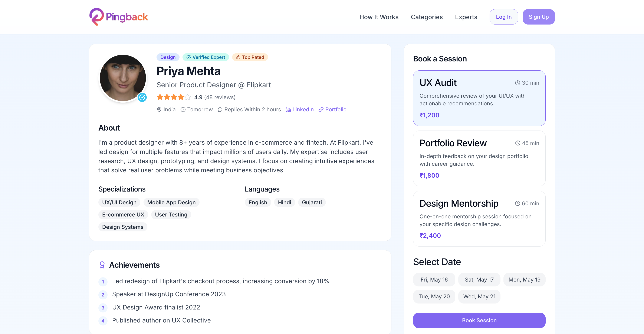Click the Hindi language tag
Image resolution: width=644 pixels, height=334 pixels.
[x=285, y=202]
